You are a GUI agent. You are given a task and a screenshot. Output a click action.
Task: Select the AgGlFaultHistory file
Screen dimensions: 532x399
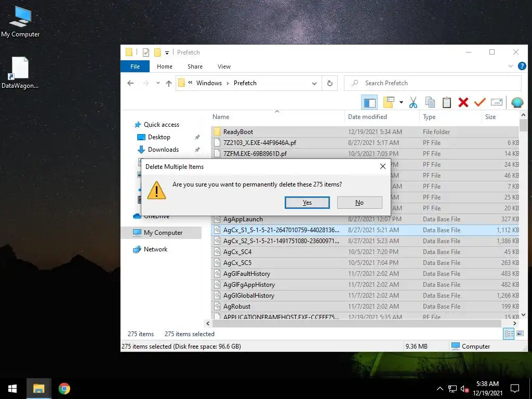(x=365, y=273)
